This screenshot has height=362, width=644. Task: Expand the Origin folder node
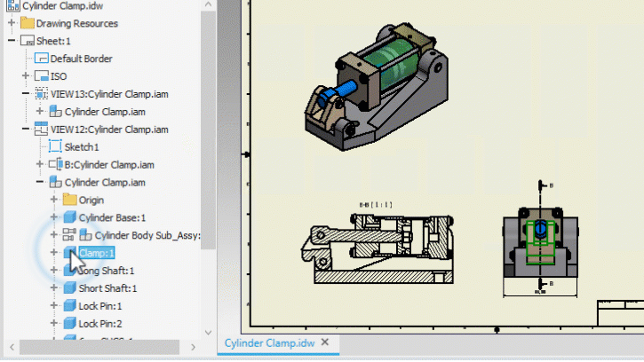54,200
